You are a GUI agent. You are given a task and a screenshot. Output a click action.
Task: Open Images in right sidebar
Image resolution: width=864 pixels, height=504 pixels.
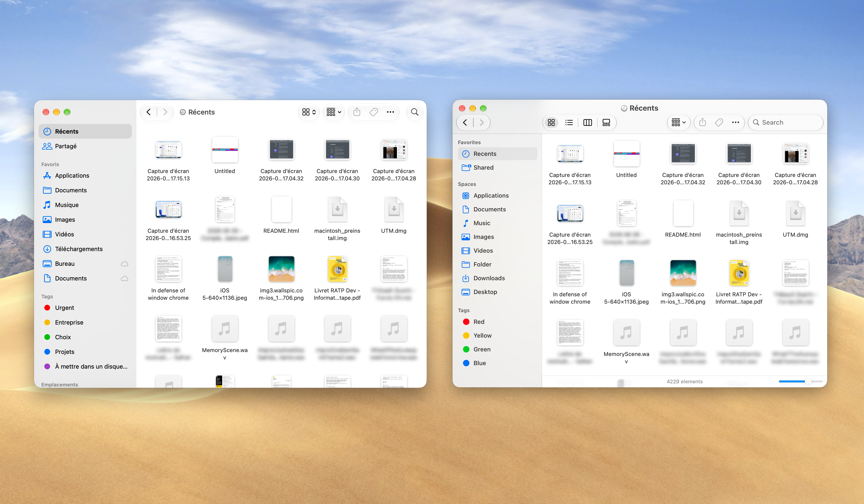pos(497,237)
